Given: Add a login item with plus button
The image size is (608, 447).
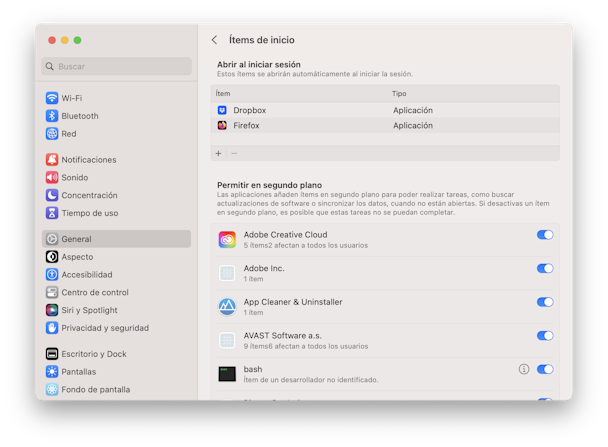Looking at the screenshot, I should (219, 154).
